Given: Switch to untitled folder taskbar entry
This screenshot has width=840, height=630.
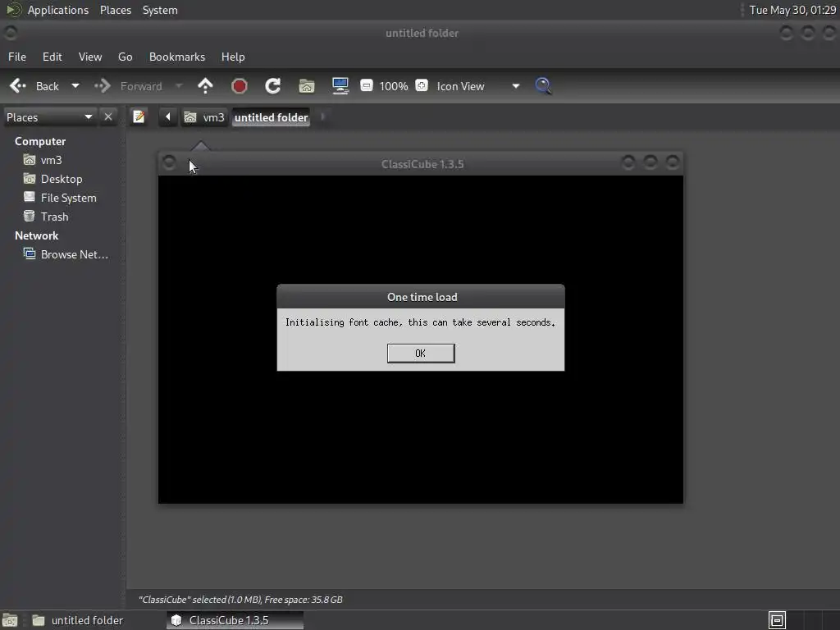Looking at the screenshot, I should pos(78,620).
